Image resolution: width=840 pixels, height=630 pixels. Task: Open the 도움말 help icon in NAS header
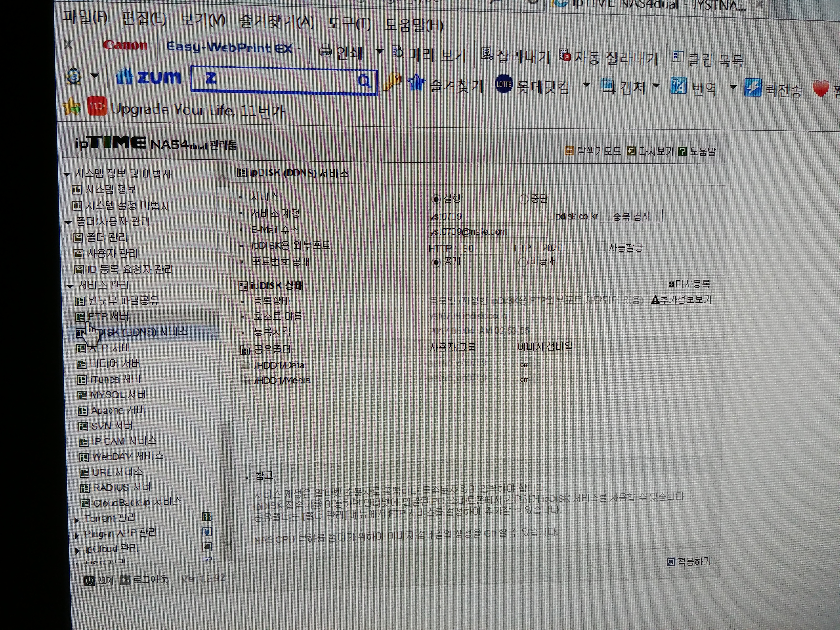pos(682,151)
